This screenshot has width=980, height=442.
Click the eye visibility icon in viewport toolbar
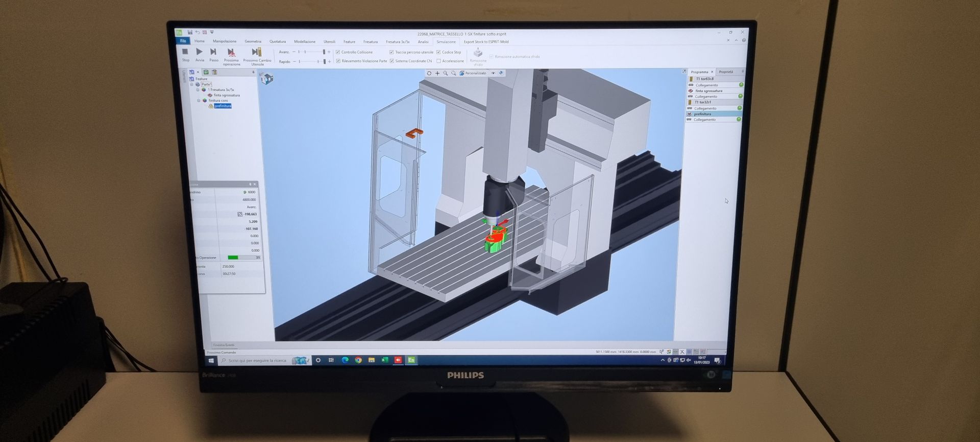tap(493, 73)
